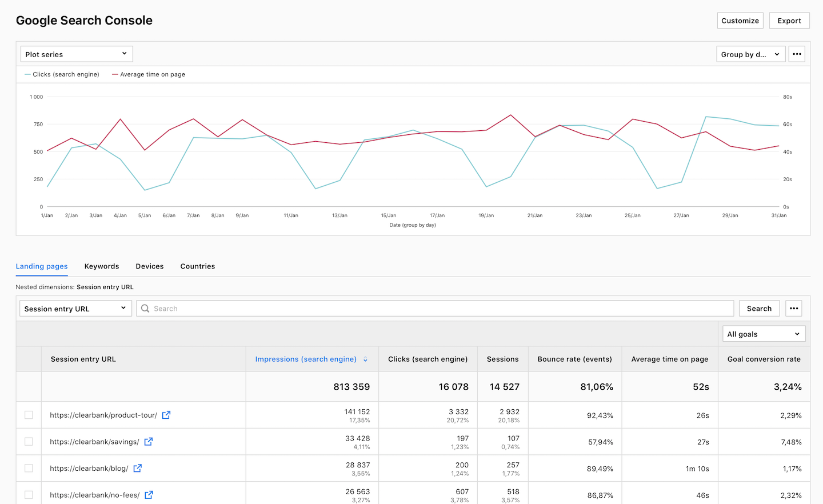
Task: Open table more-options ellipsis beside Search button
Action: pyautogui.click(x=794, y=309)
